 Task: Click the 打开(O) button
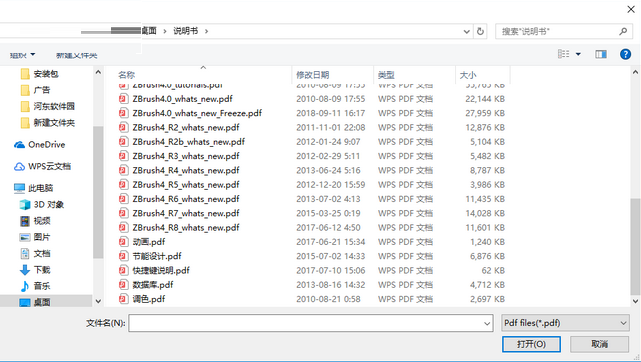click(x=531, y=344)
